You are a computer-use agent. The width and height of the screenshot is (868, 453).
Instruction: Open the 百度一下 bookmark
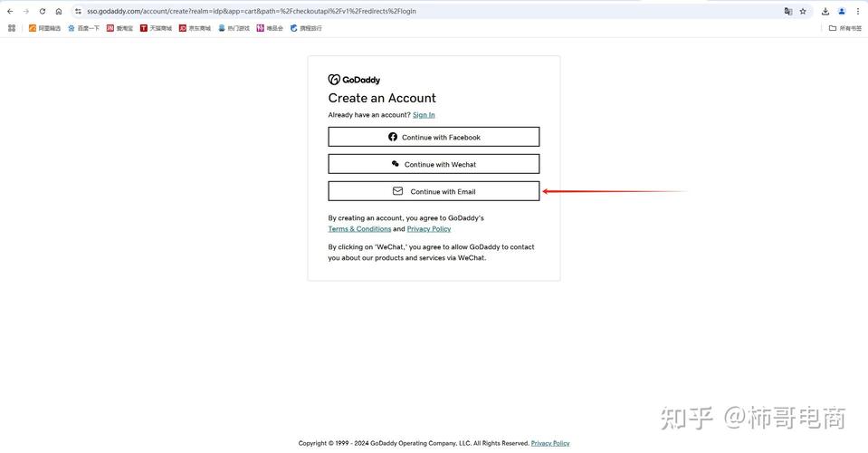(83, 28)
